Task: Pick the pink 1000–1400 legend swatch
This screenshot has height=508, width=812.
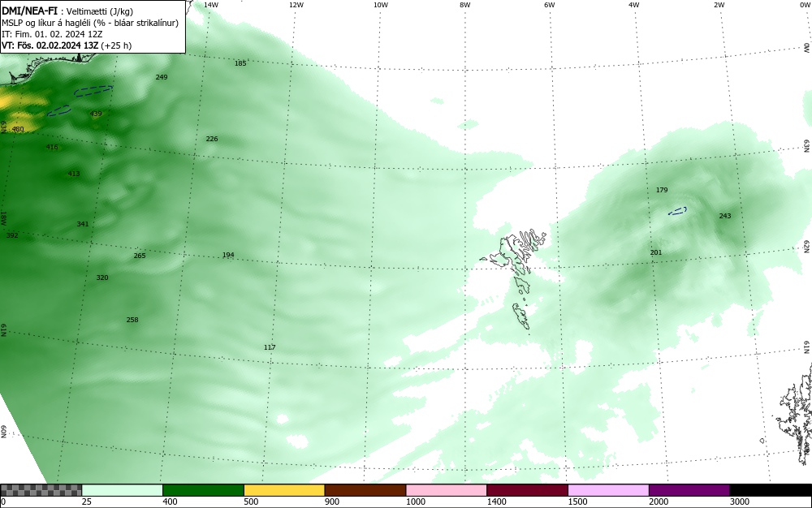Action: (447, 490)
